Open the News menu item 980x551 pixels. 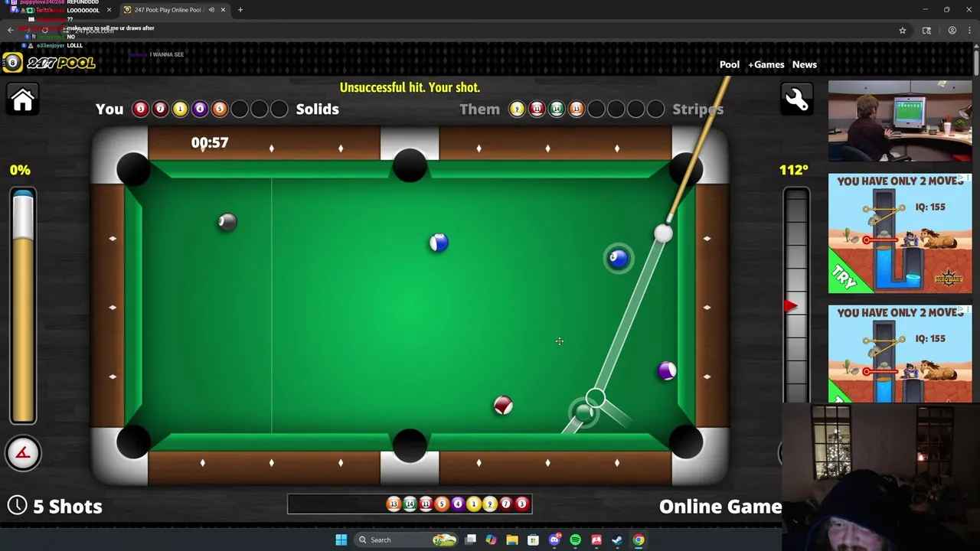tap(805, 64)
